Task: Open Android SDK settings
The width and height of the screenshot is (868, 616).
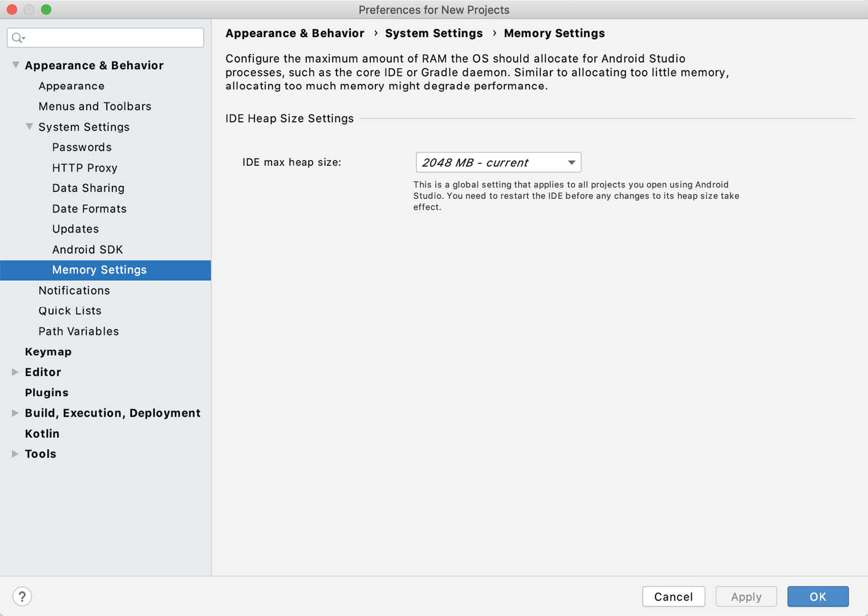Action: point(87,250)
